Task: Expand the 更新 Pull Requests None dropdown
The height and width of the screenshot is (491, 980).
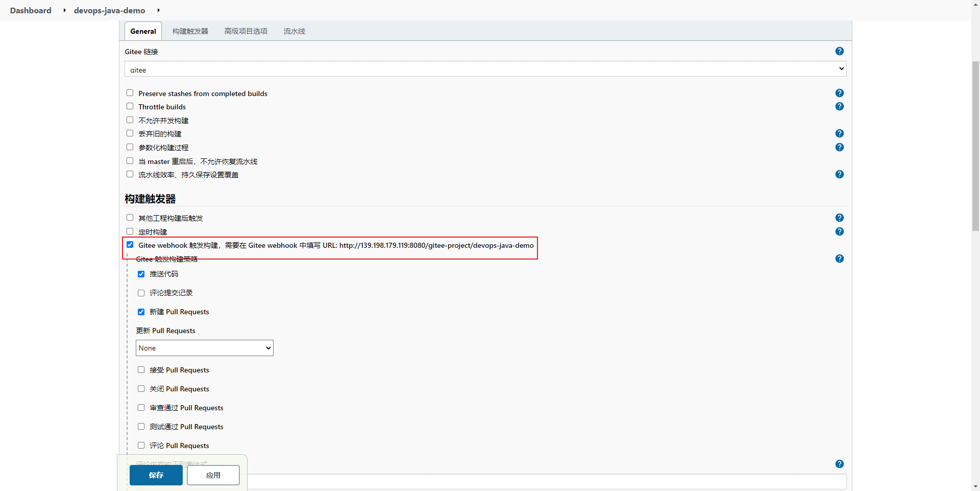Action: tap(205, 348)
